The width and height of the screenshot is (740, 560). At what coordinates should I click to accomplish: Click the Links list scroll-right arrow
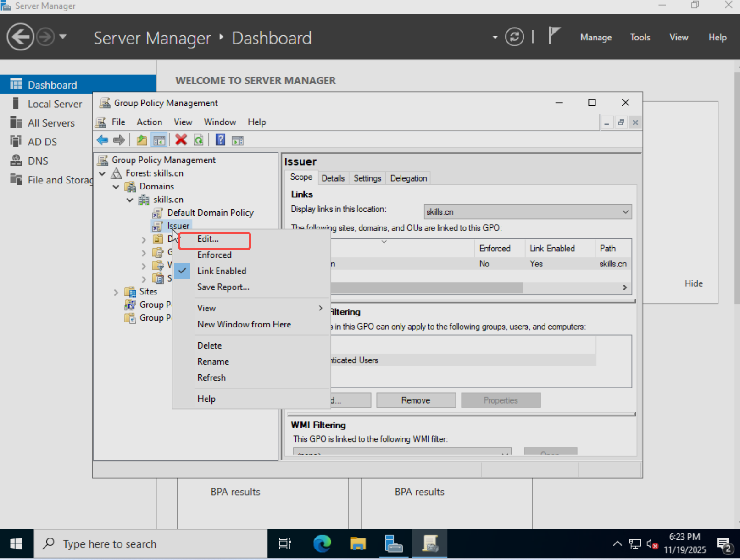click(x=624, y=288)
